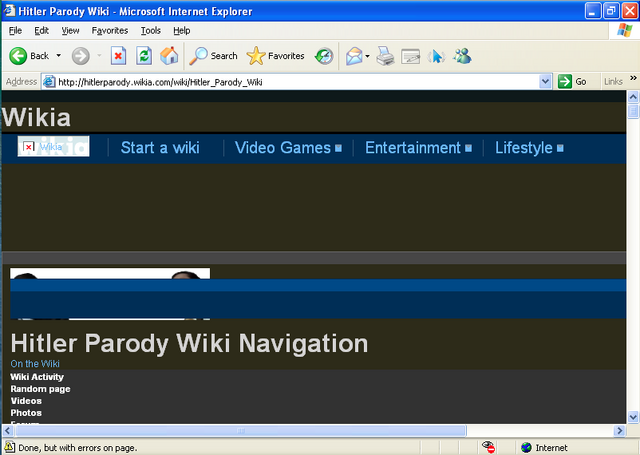This screenshot has width=640, height=455.
Task: Expand the Video Games menu square
Action: coord(338,148)
